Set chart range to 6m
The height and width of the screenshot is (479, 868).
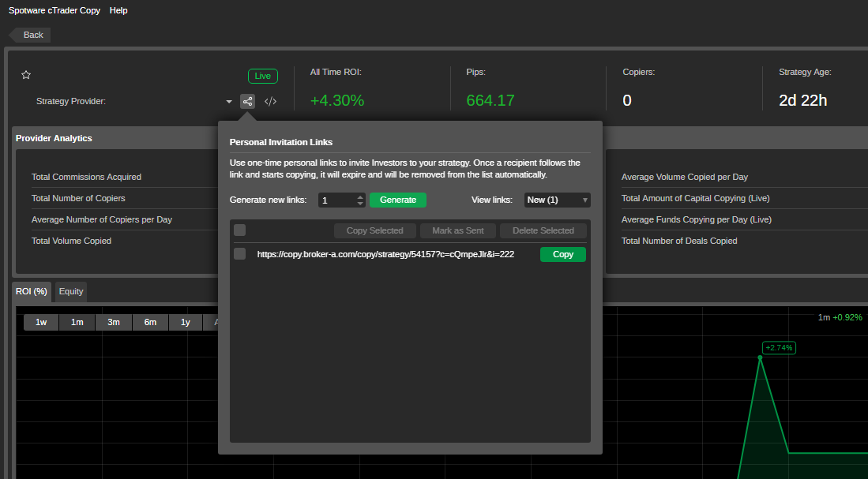tap(150, 322)
